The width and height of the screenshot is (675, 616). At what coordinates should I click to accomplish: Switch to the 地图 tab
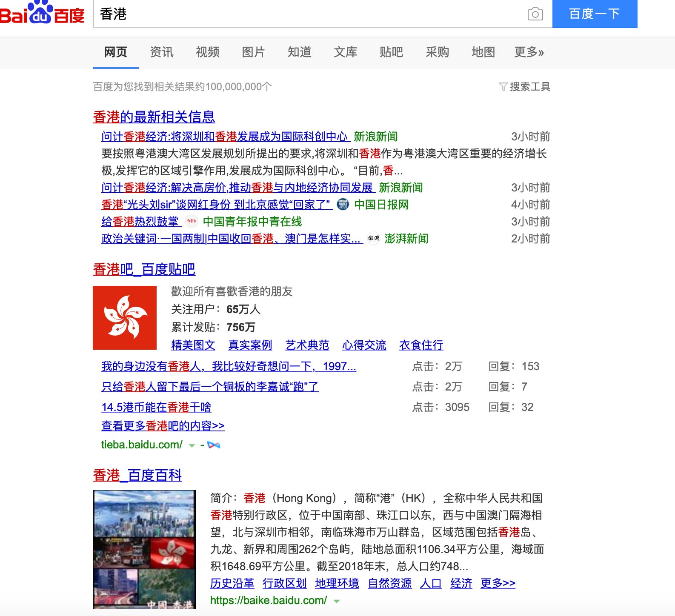483,52
